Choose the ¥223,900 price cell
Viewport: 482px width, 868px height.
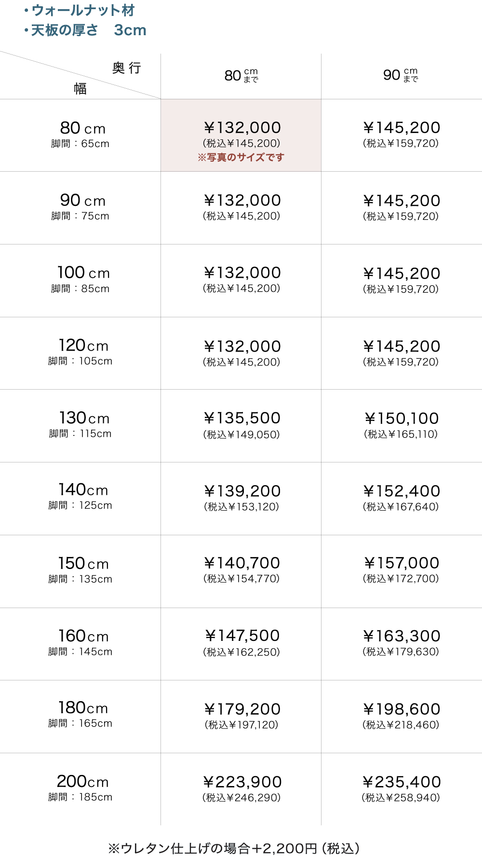coord(242,782)
